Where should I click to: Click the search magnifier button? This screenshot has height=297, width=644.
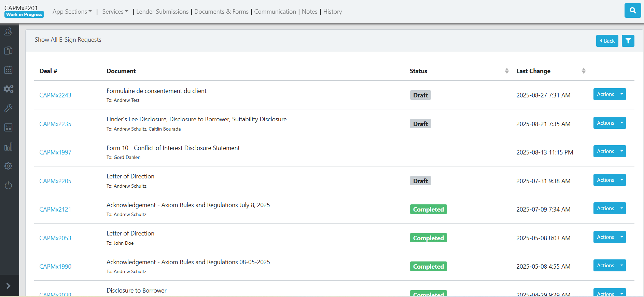pos(632,11)
